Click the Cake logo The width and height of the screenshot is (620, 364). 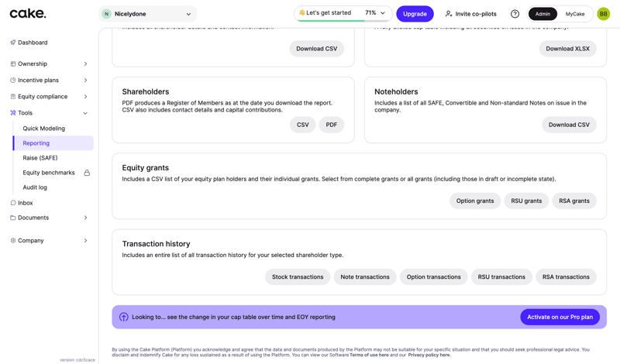click(x=28, y=13)
